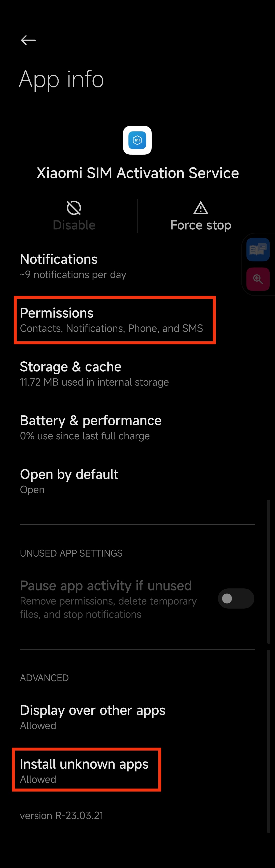This screenshot has width=275, height=868.
Task: Tap the Force stop label
Action: point(201,225)
